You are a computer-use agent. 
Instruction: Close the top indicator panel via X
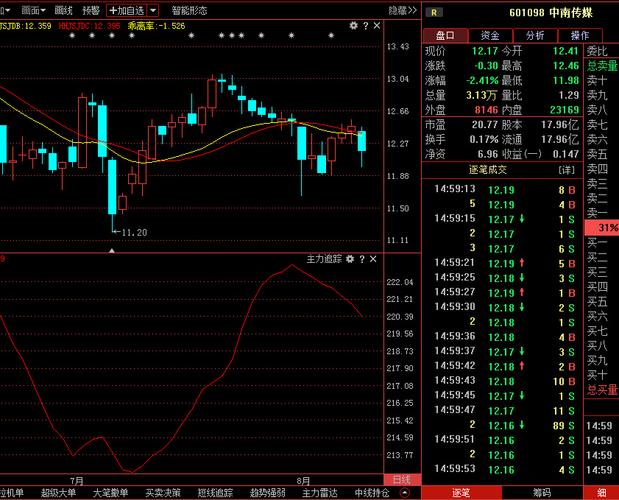tap(377, 26)
